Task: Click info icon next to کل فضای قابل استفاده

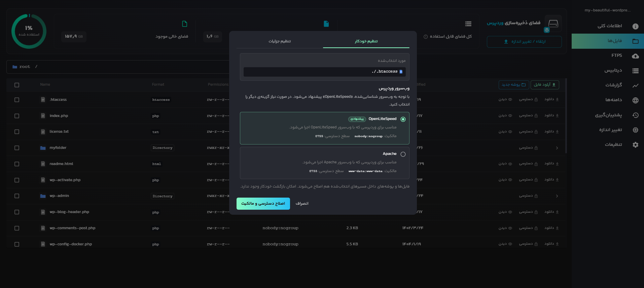Action: (426, 37)
